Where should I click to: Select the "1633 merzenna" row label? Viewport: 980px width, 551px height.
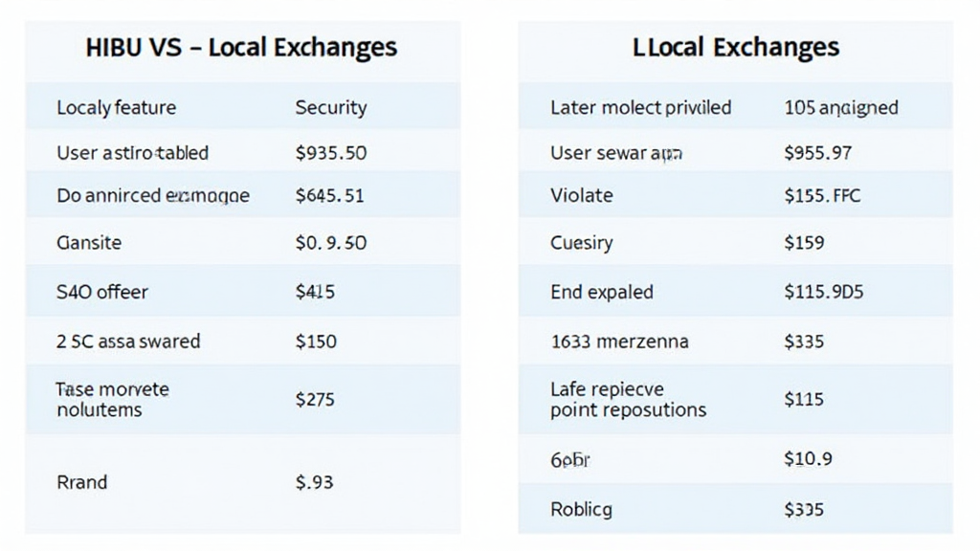619,342
